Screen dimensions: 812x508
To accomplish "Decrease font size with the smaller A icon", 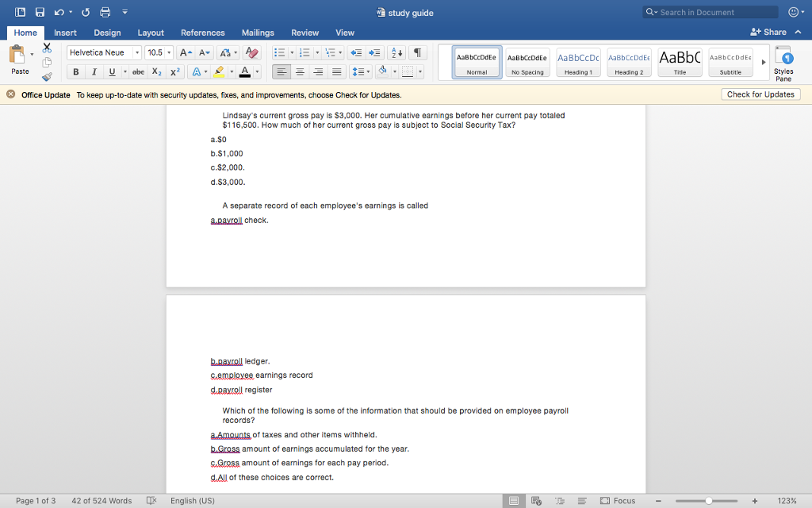I will [204, 52].
